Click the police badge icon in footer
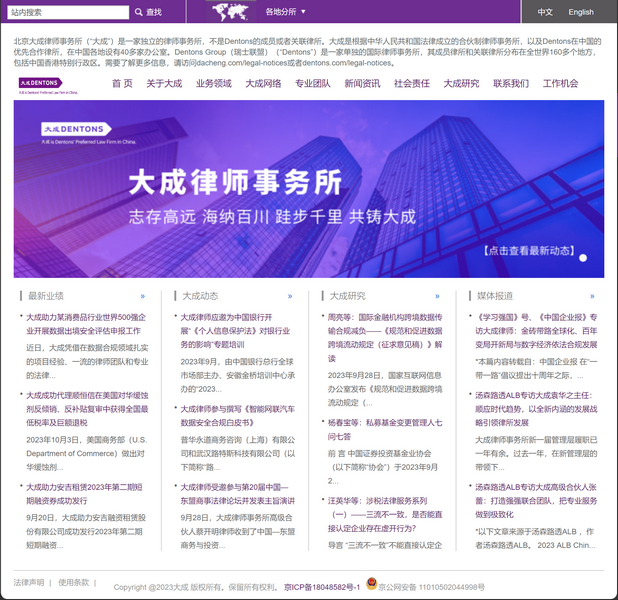 (371, 584)
